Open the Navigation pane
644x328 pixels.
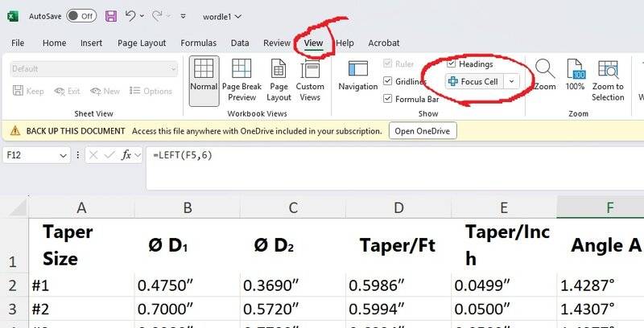pos(358,76)
